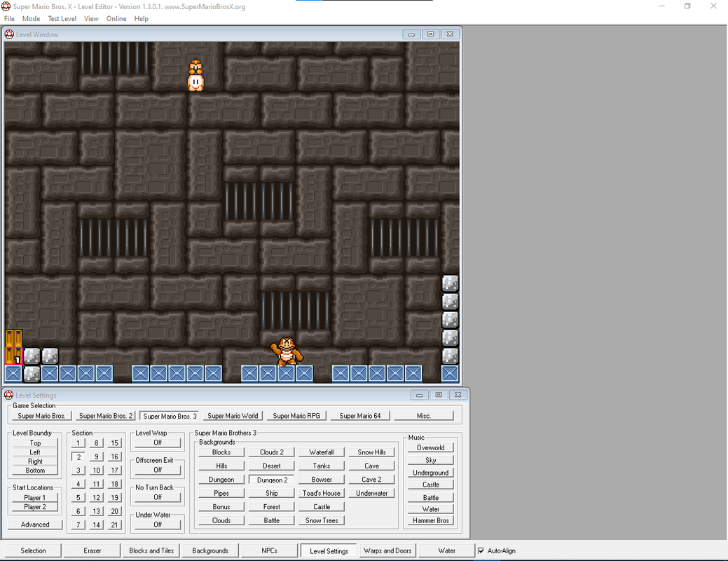Toggle Offscreen Exit Off button
728x561 pixels.
click(x=158, y=470)
